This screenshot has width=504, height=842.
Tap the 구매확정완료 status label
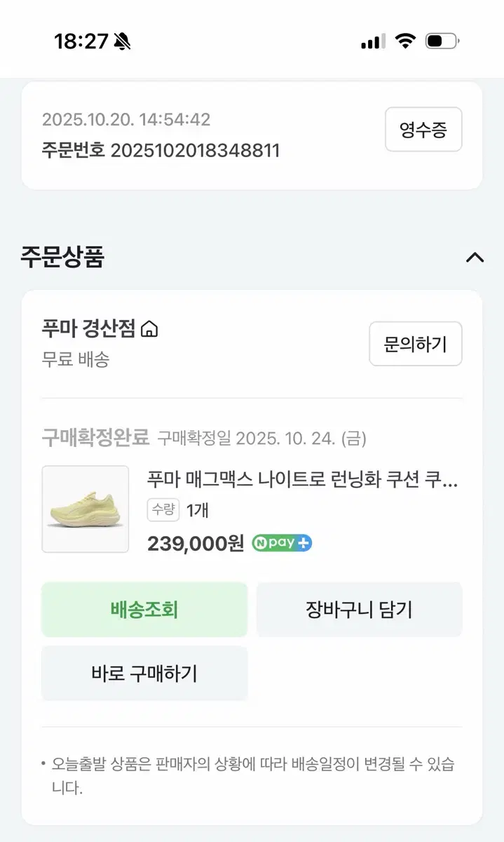tap(95, 439)
